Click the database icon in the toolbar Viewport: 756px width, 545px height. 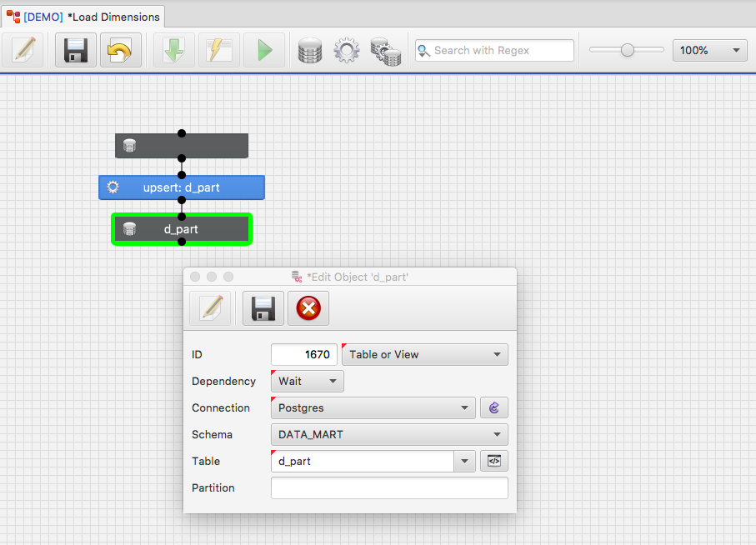(x=309, y=50)
